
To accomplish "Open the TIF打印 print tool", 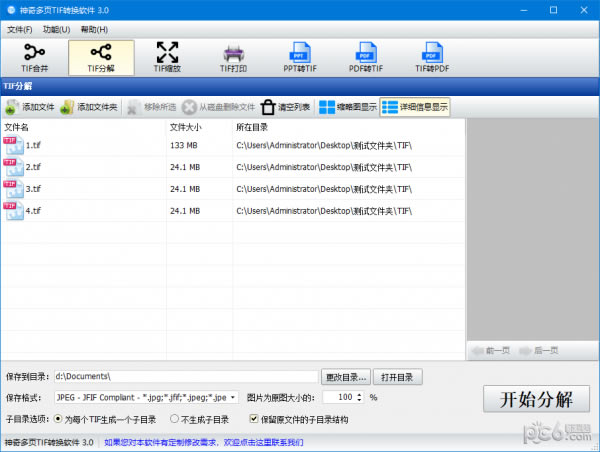I will pyautogui.click(x=233, y=58).
